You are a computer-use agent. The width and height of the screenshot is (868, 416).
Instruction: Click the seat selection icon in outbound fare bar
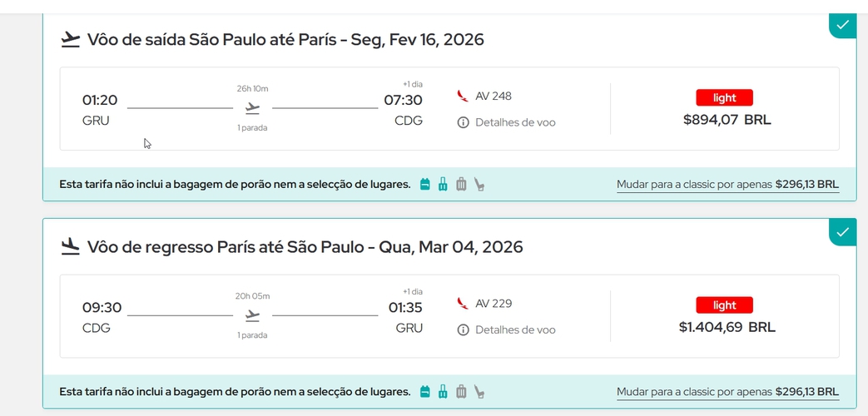[479, 184]
